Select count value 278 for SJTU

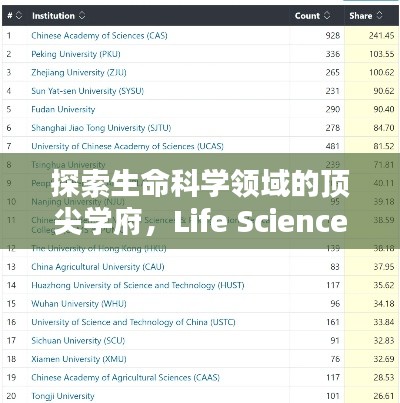coord(333,128)
